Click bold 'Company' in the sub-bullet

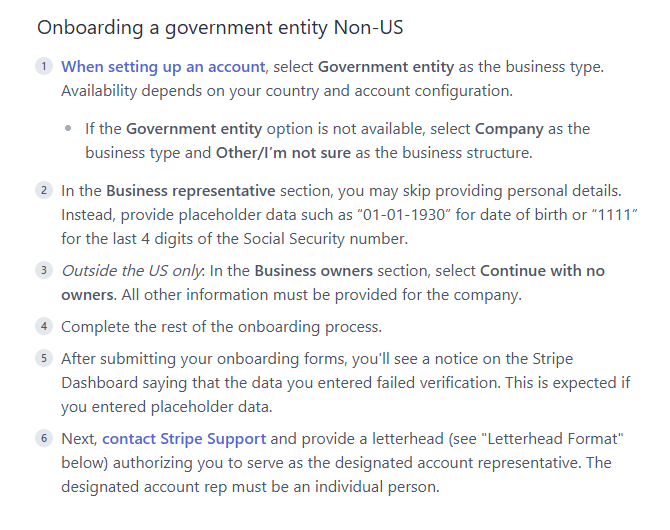click(509, 129)
